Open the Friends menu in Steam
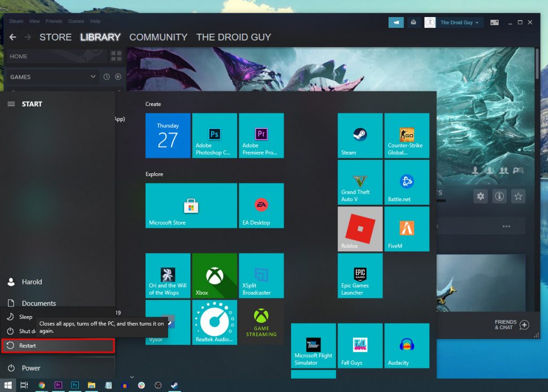Screen dimensions: 548x392 54,21
